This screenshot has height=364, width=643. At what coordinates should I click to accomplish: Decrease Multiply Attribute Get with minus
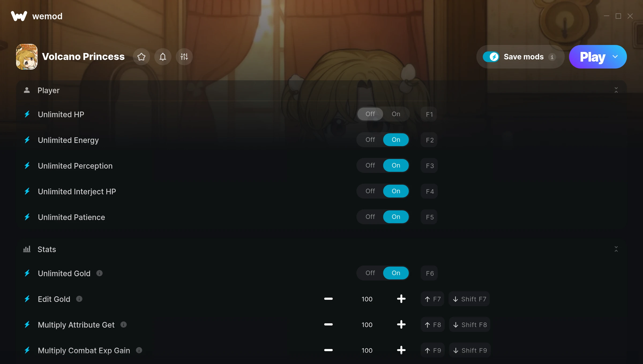point(328,324)
